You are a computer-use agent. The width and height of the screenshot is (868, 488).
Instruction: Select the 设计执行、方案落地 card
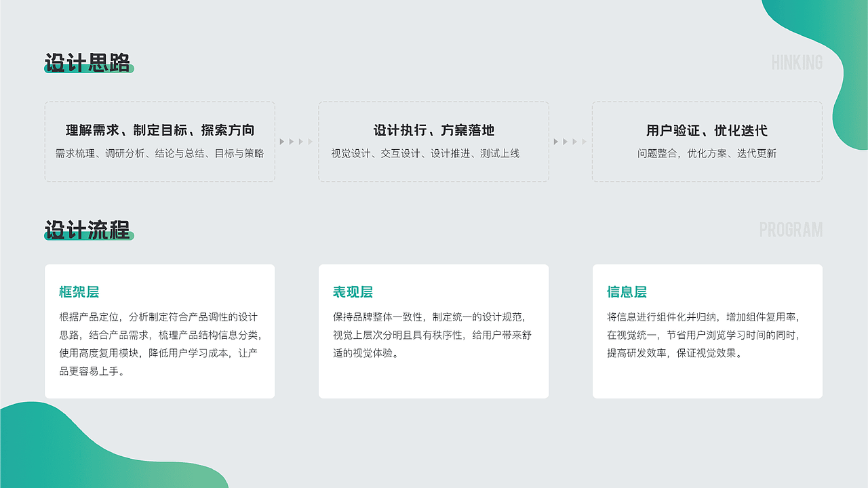pyautogui.click(x=433, y=141)
